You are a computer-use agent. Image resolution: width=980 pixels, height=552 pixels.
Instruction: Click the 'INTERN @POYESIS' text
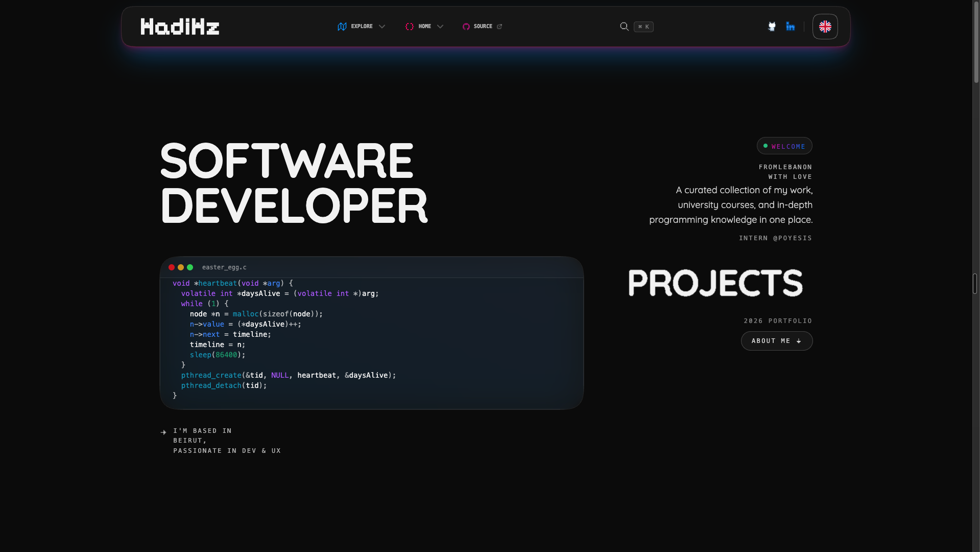point(775,238)
